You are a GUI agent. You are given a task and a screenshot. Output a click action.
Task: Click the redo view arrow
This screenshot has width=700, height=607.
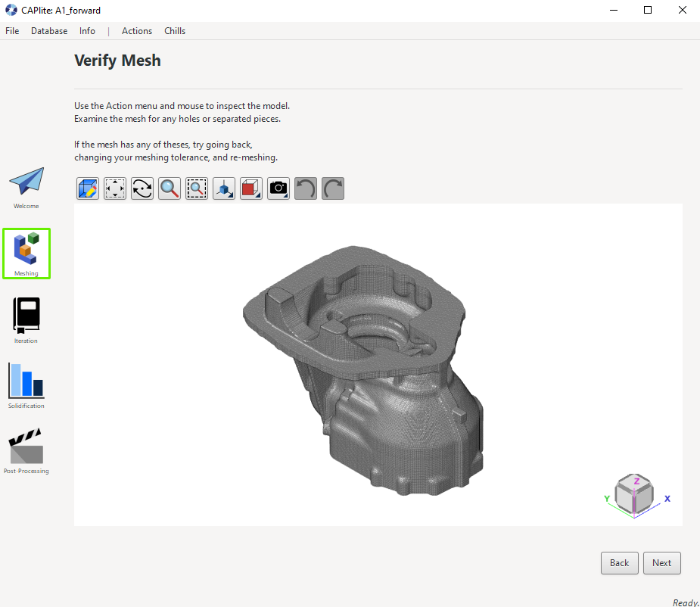(x=333, y=188)
